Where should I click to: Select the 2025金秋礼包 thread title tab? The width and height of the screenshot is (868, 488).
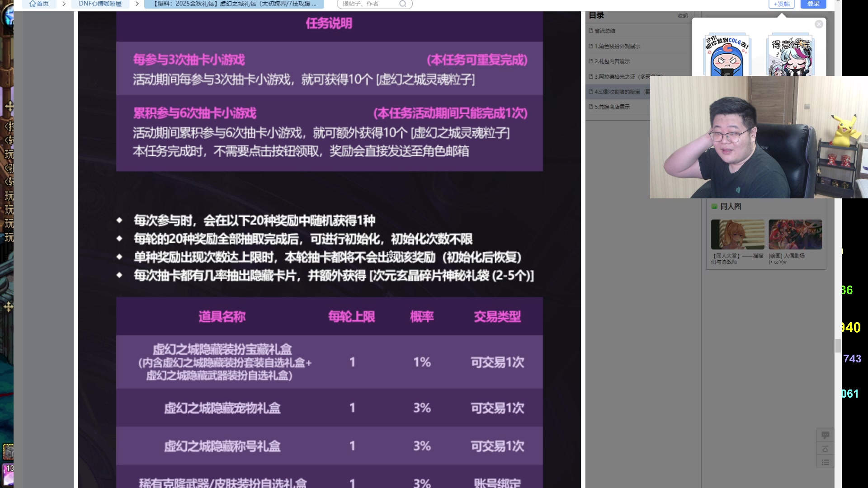(x=234, y=4)
